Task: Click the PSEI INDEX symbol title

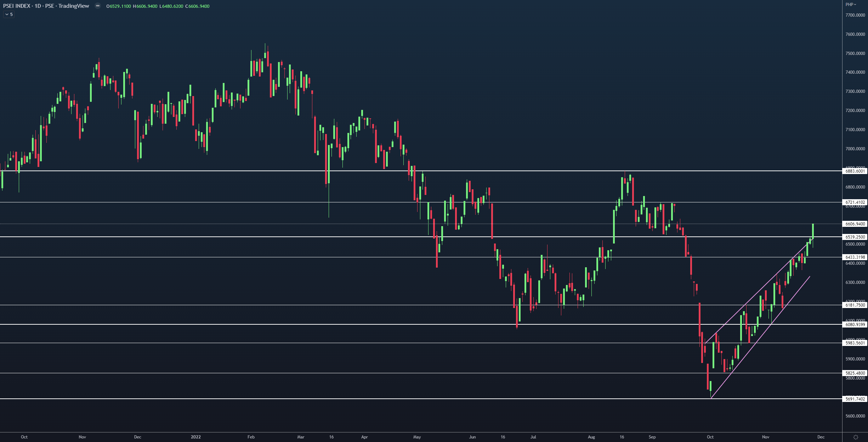Action: 17,6
